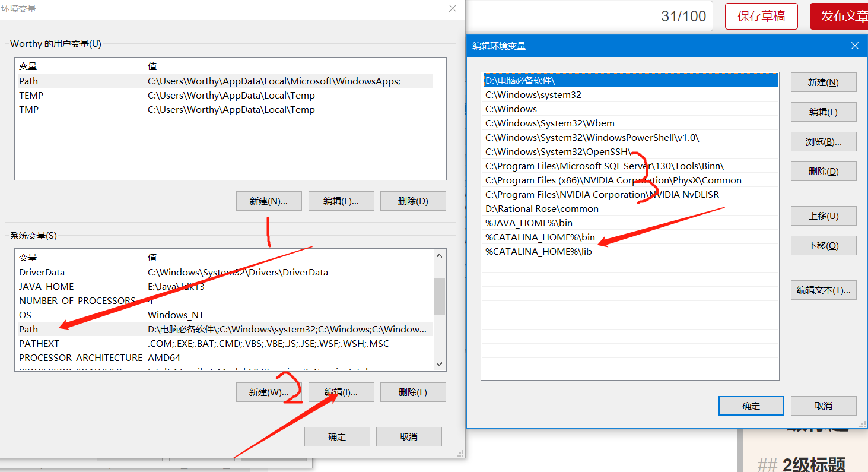Click 删除(D) under user variables
Image resolution: width=868 pixels, height=472 pixels.
(x=413, y=201)
